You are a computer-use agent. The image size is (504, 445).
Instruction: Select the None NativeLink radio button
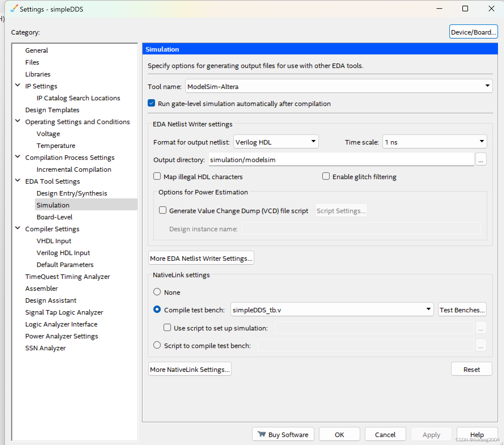point(157,292)
